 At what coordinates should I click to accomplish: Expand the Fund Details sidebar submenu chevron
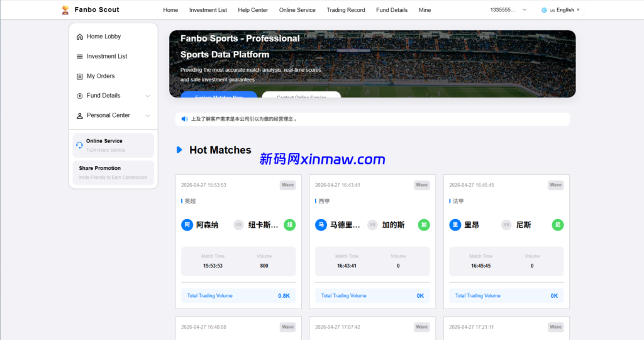coord(147,96)
